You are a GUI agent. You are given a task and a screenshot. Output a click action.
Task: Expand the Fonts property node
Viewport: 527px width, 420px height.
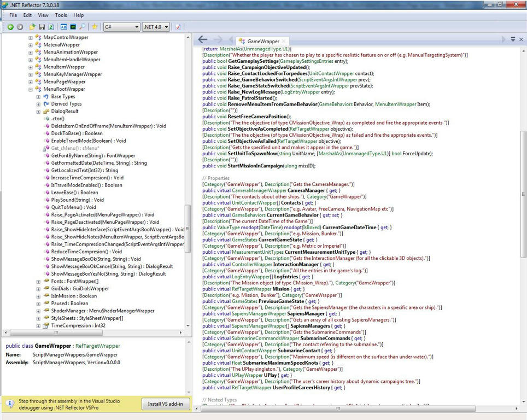[x=38, y=282]
